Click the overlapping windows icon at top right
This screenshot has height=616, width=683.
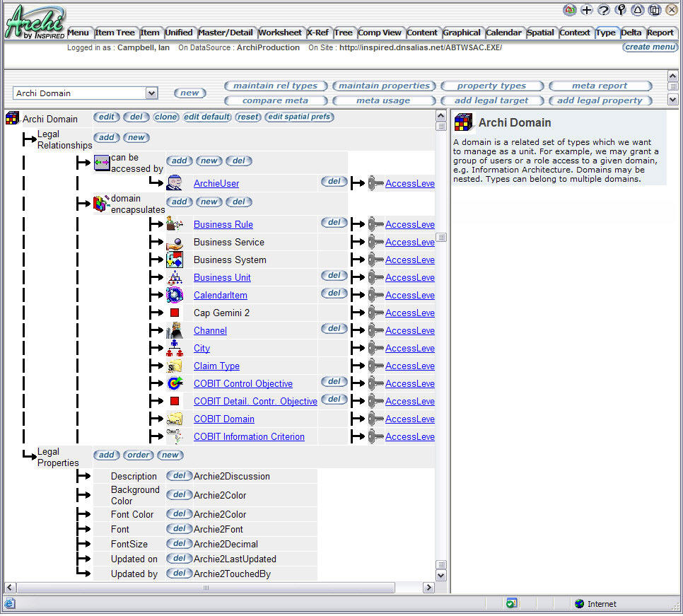[x=655, y=10]
